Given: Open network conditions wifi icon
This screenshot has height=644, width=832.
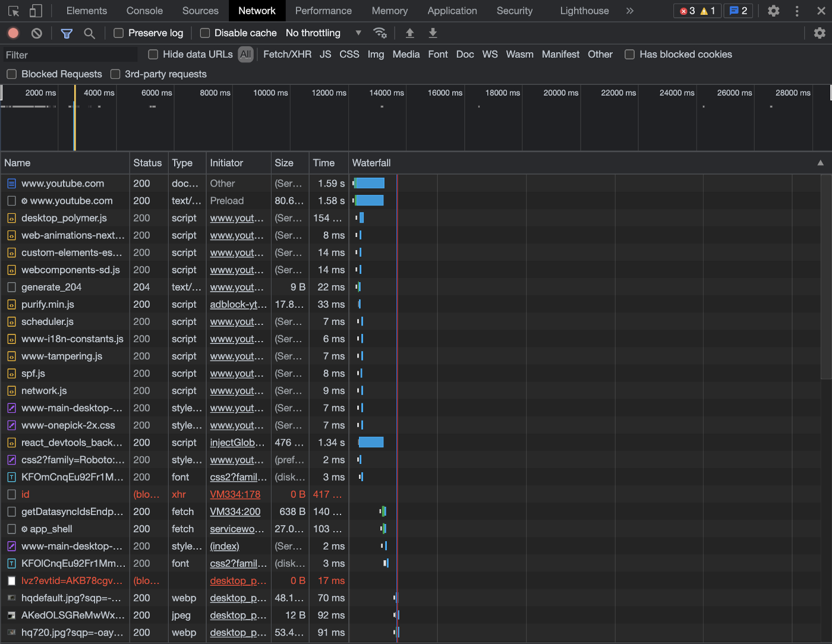Looking at the screenshot, I should [380, 33].
